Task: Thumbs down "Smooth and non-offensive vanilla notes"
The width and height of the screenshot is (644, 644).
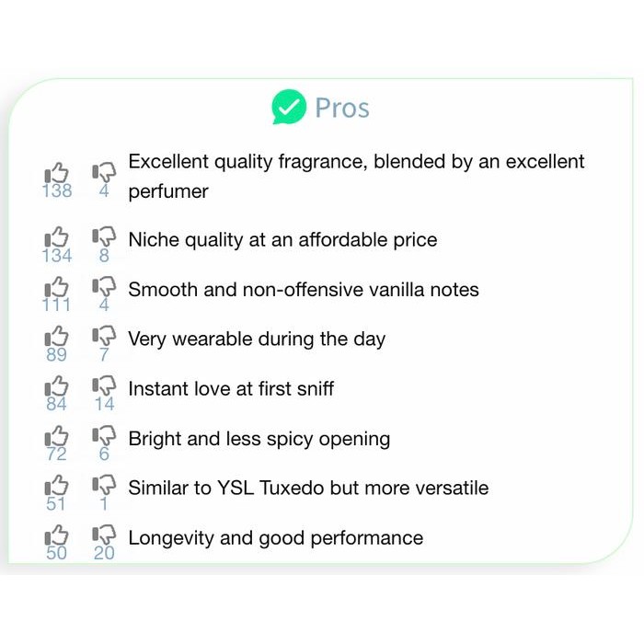Action: point(104,288)
